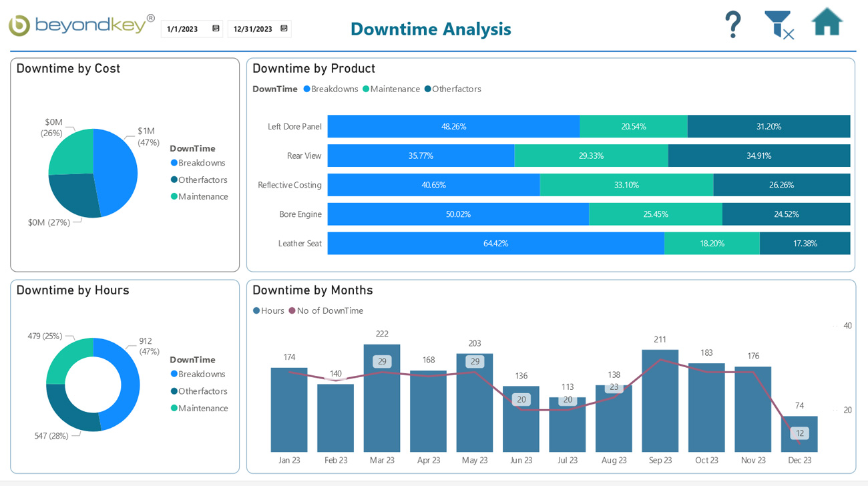
Task: Open the end date calendar icon
Action: click(282, 29)
